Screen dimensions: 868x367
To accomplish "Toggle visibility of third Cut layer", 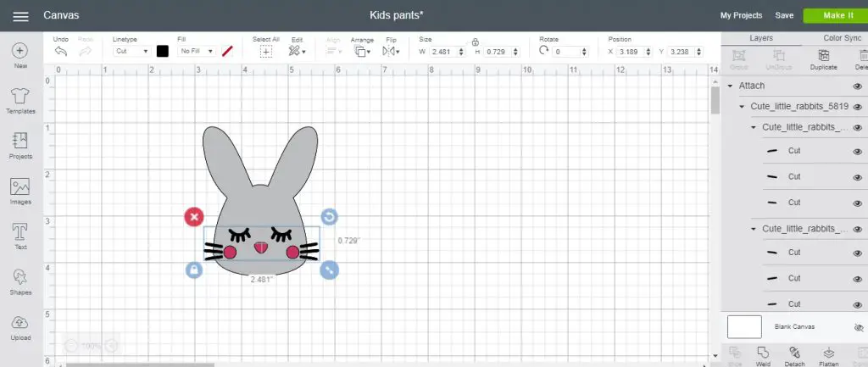I will point(858,203).
